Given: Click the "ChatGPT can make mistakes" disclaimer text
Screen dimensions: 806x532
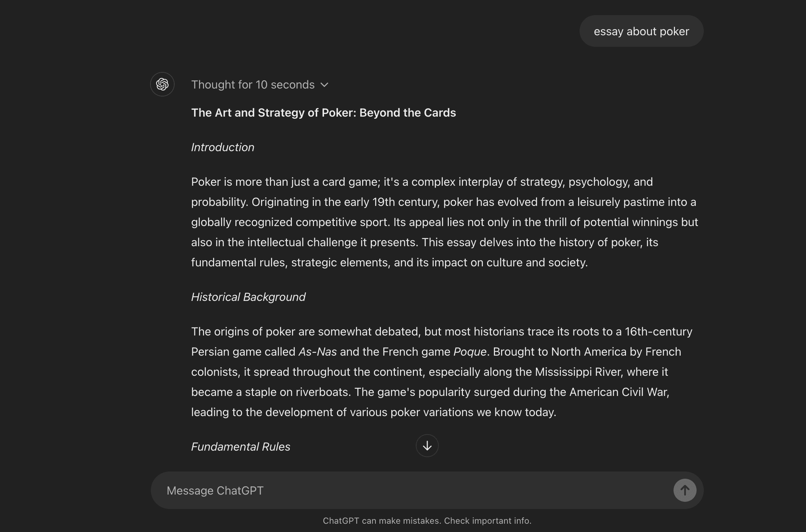Looking at the screenshot, I should click(x=427, y=521).
